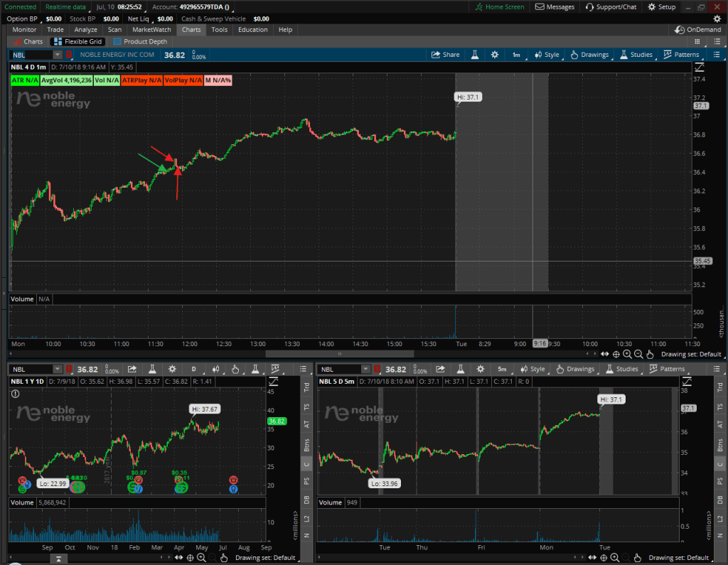Viewport: 728px width, 565px height.
Task: Toggle the OnDemand mode
Action: point(699,30)
